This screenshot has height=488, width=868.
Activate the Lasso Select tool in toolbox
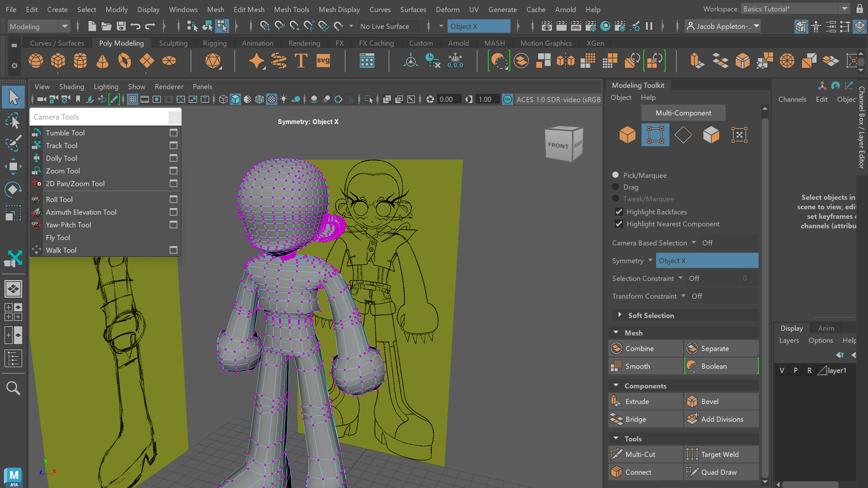click(x=13, y=120)
